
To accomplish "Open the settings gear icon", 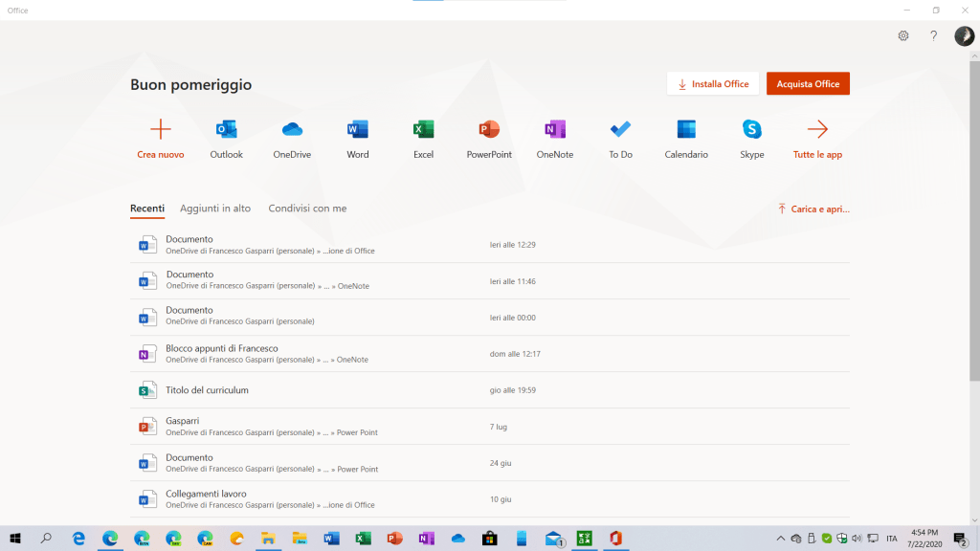I will 903,36.
